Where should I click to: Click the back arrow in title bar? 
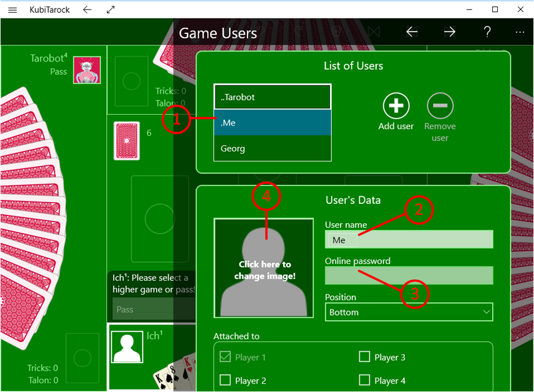click(87, 9)
